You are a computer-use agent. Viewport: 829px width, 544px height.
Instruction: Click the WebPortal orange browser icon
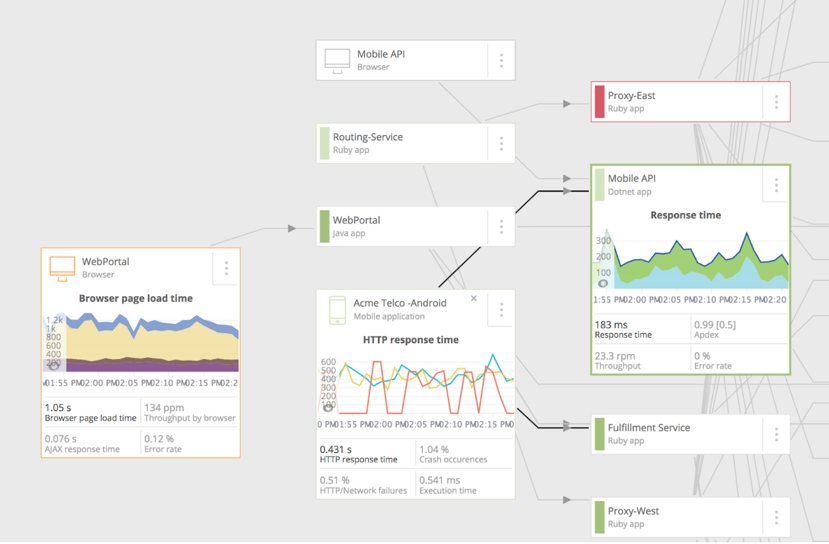(62, 267)
